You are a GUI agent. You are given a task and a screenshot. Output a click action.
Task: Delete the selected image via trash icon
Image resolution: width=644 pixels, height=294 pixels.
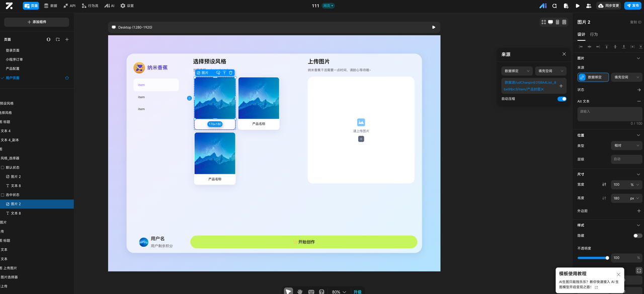(x=230, y=73)
